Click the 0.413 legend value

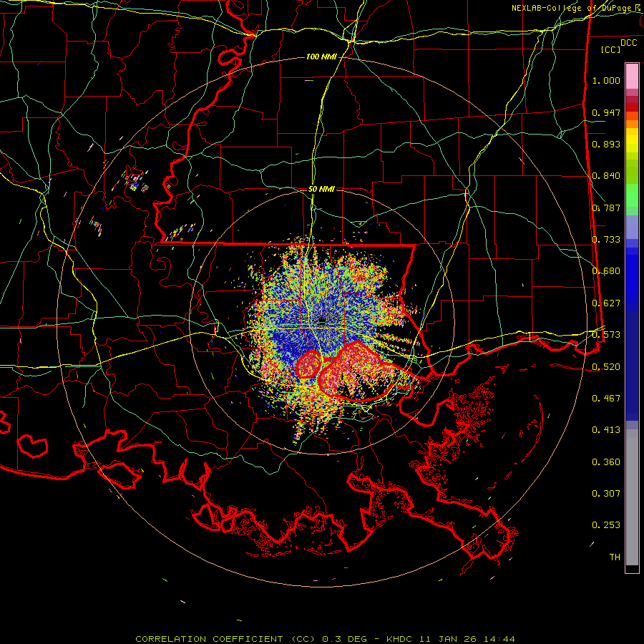click(606, 430)
